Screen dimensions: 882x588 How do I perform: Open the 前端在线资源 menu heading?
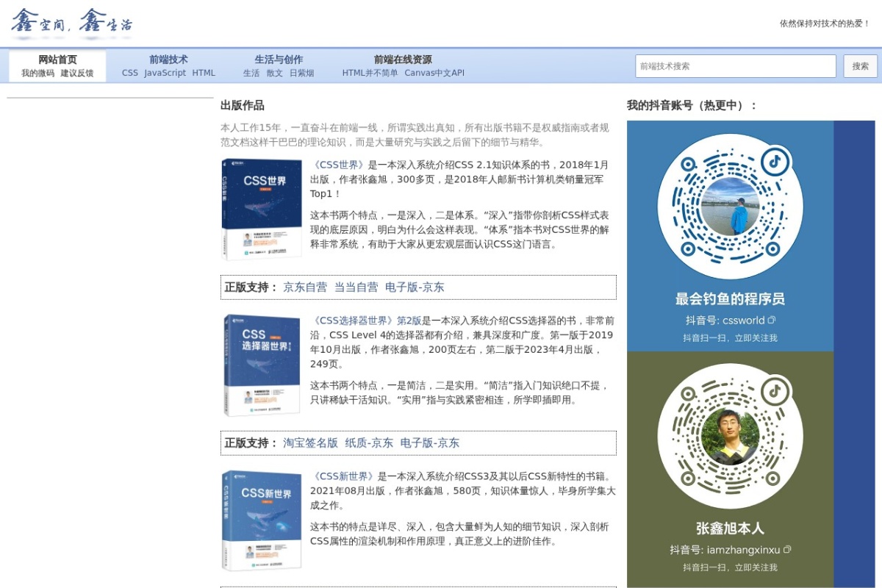click(x=403, y=60)
